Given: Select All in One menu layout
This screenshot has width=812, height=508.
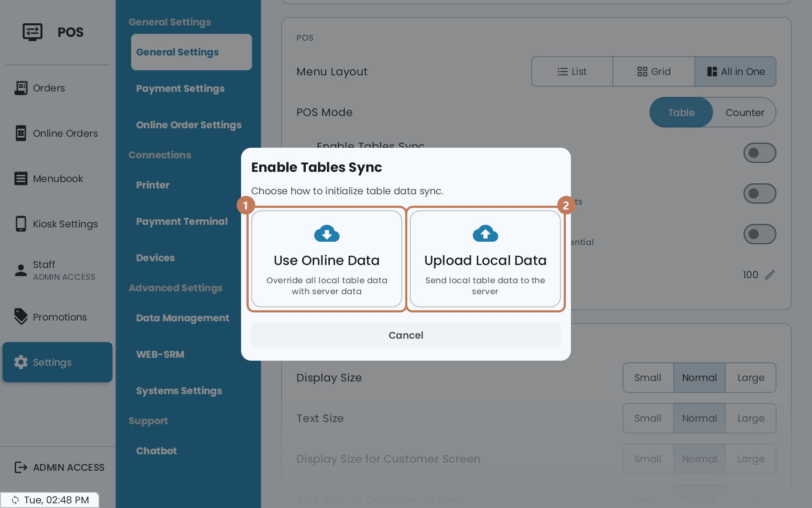Looking at the screenshot, I should click(x=735, y=72).
